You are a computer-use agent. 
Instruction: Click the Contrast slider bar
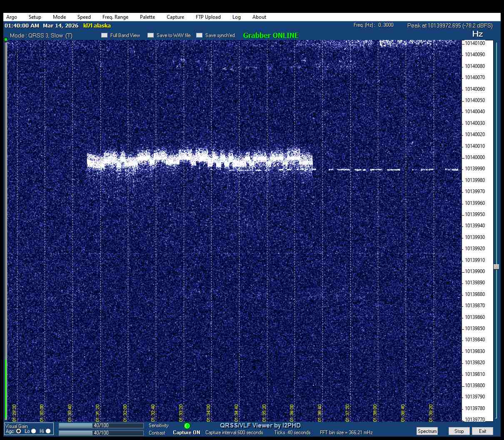(x=101, y=433)
